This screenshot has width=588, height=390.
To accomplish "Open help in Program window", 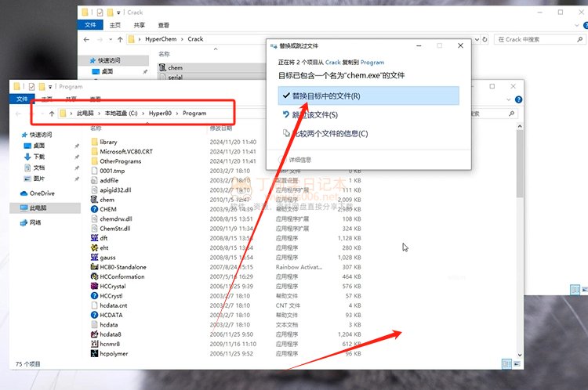I will (x=519, y=99).
